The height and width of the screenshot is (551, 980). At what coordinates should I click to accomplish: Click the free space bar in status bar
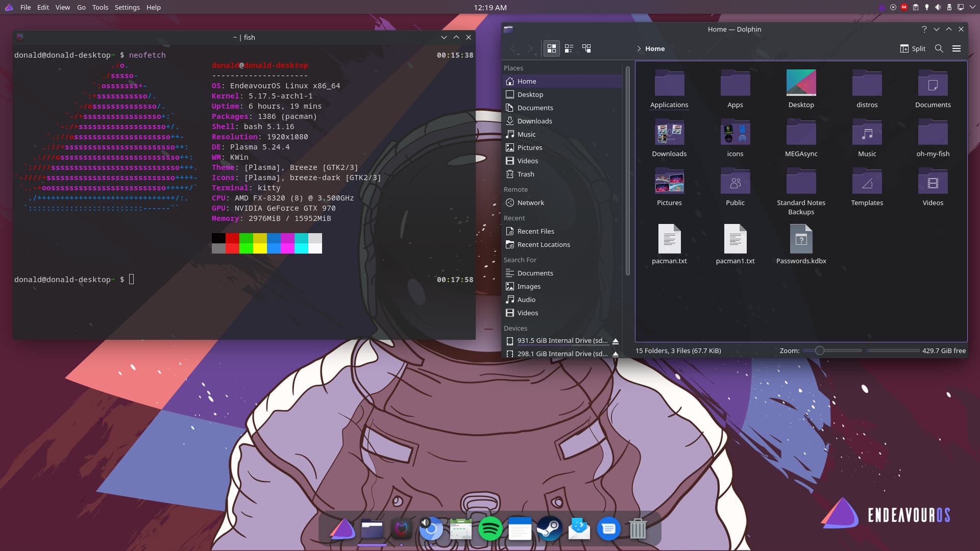pos(893,350)
